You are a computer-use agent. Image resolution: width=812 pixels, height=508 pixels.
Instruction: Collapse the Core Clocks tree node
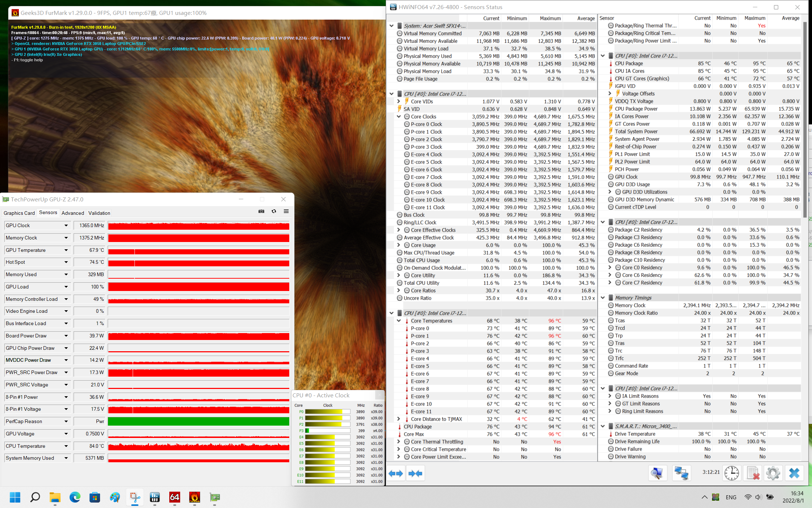pos(399,117)
